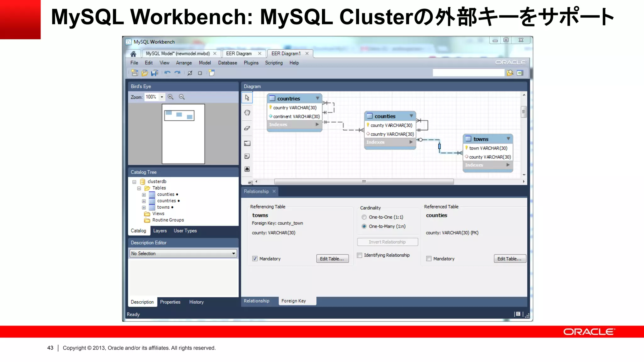Screen dimensions: 644x362
Task: Open the File menu
Action: coord(134,63)
